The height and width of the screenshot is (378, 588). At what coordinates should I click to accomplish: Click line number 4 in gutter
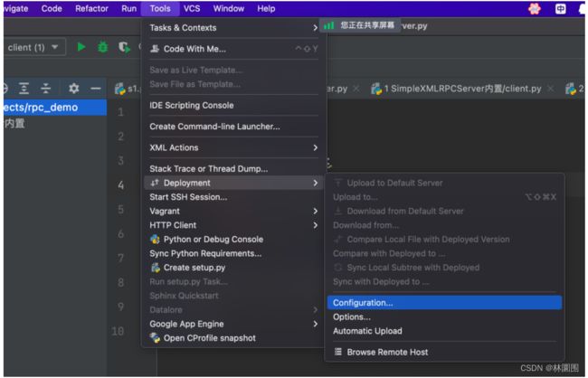click(x=120, y=184)
